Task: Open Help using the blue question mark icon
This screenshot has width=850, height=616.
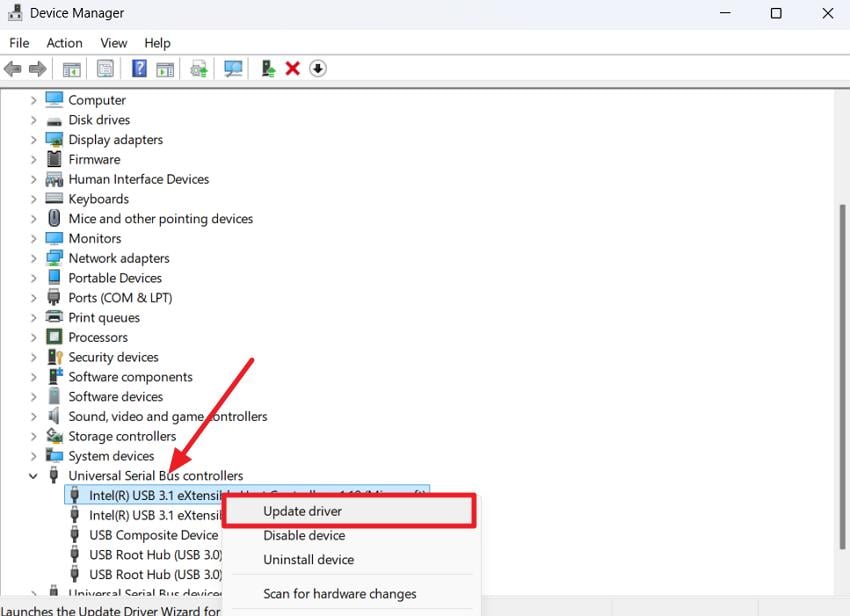Action: 137,68
